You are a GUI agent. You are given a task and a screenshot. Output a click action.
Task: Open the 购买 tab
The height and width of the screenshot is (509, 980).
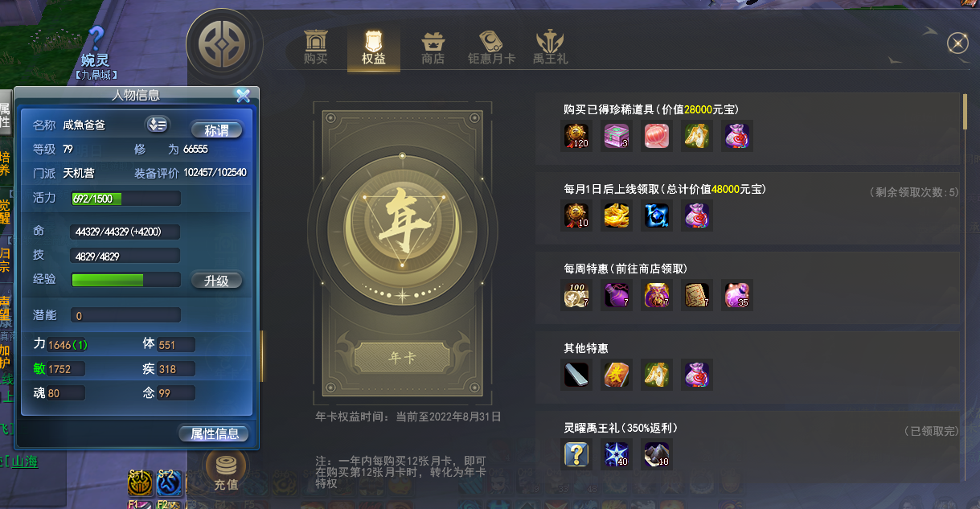tap(316, 47)
